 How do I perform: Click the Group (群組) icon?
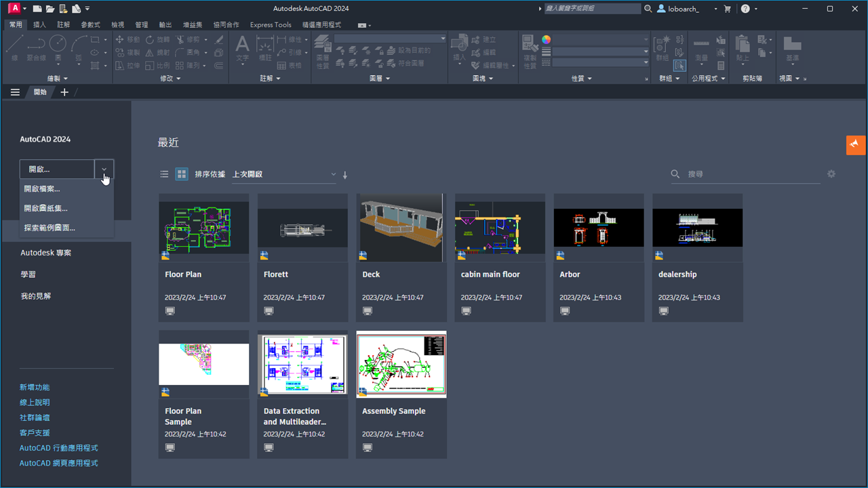click(x=662, y=48)
